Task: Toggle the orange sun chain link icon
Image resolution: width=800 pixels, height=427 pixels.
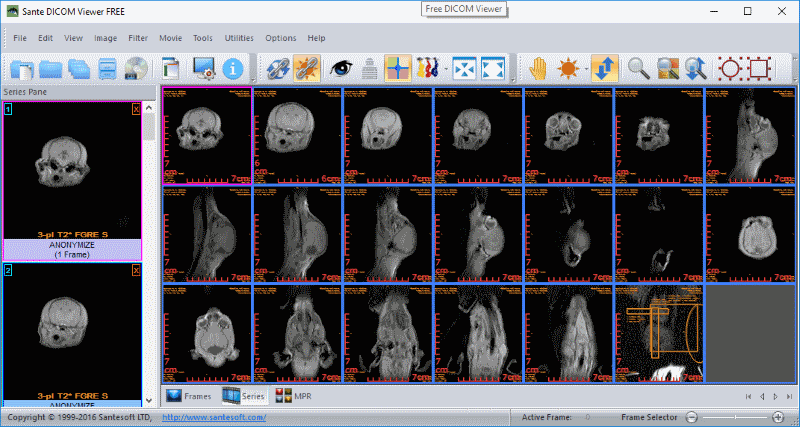Action: tap(307, 68)
